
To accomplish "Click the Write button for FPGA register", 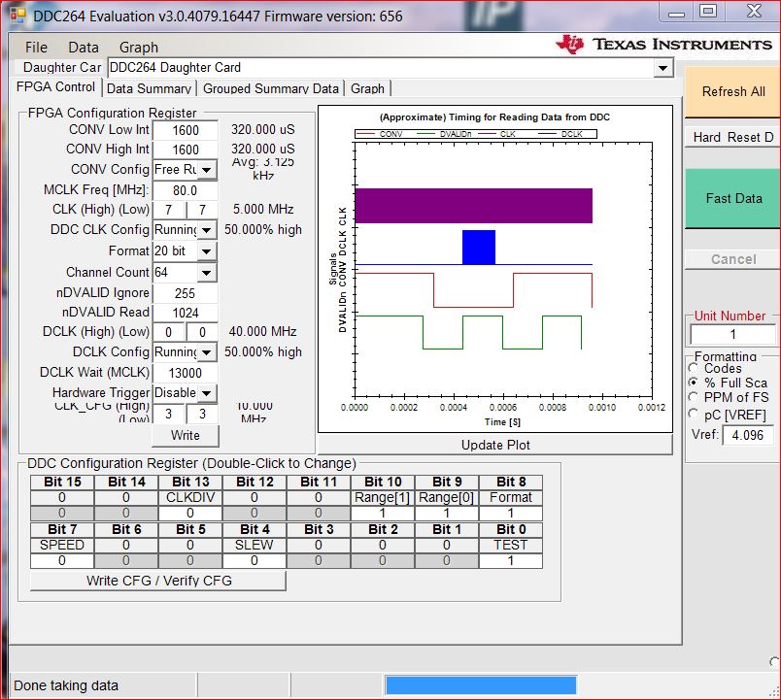I will (186, 436).
